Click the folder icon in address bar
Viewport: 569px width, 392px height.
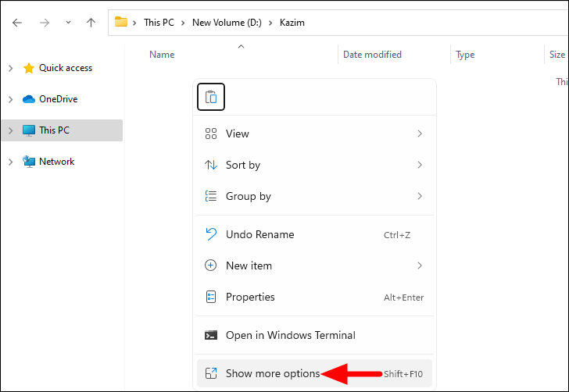pos(121,22)
